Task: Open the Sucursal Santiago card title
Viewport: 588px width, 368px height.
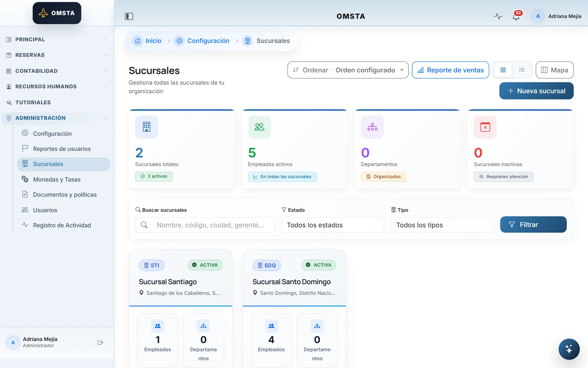Action: (168, 282)
